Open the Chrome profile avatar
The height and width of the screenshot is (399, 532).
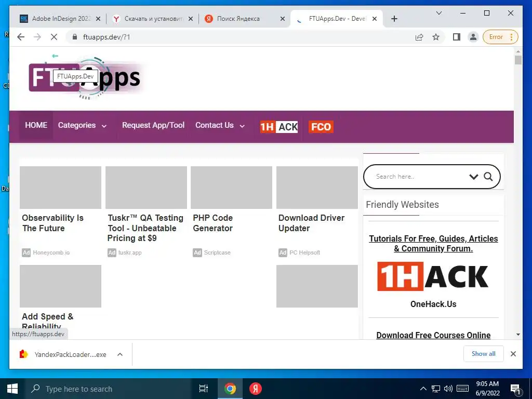tap(473, 37)
